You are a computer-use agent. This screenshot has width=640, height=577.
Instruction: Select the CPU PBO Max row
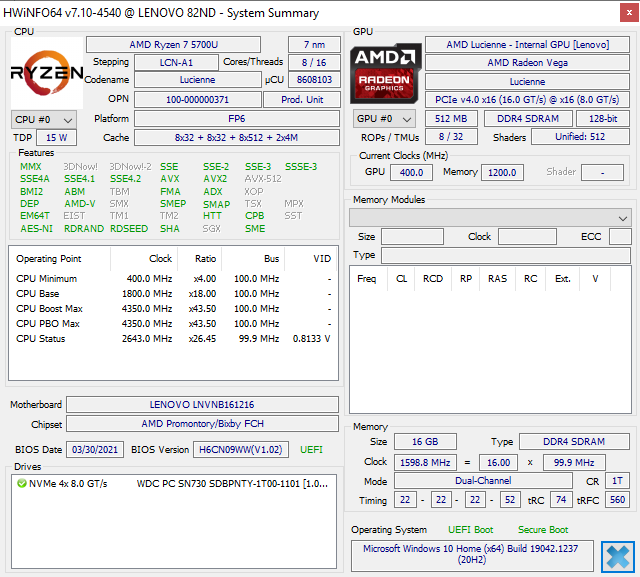(173, 324)
